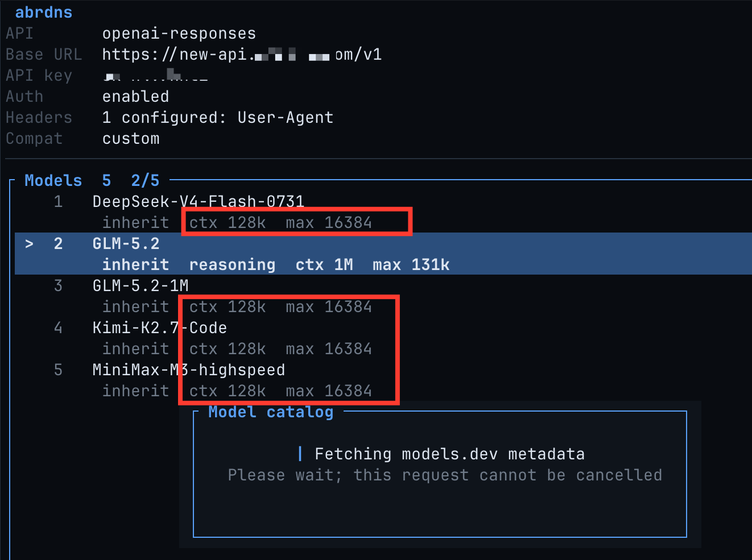Click the selection arrow beside GLM-5.2

(29, 244)
